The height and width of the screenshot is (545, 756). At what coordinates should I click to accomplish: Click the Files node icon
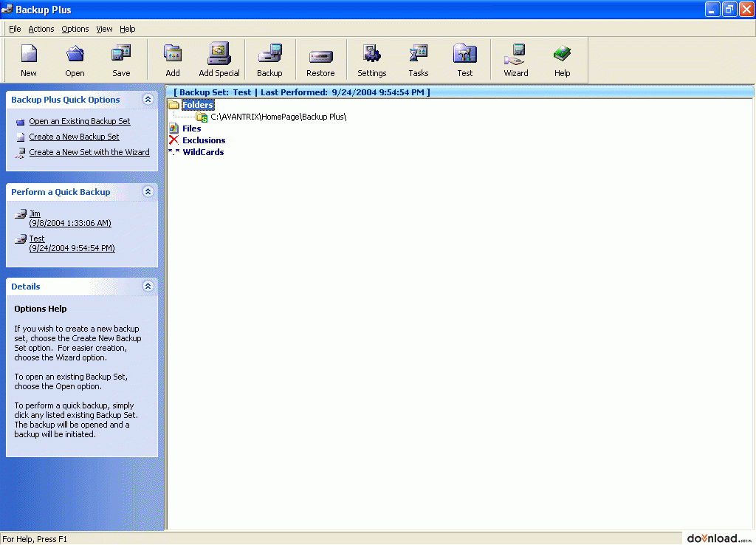[173, 128]
